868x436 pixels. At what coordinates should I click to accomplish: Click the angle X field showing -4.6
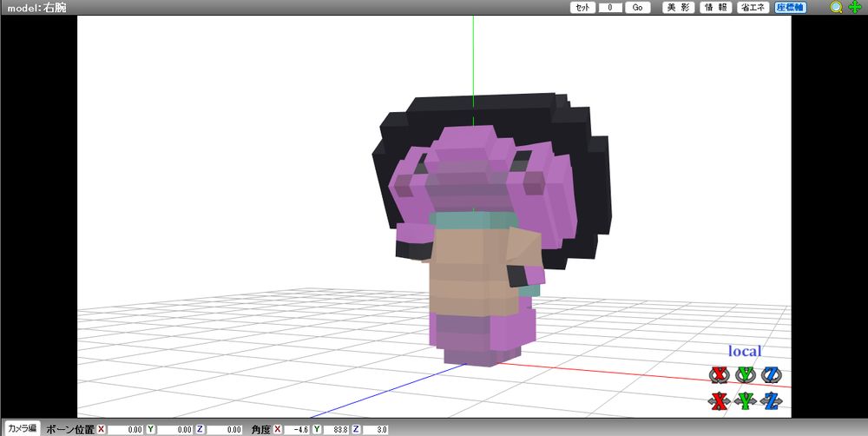click(296, 429)
